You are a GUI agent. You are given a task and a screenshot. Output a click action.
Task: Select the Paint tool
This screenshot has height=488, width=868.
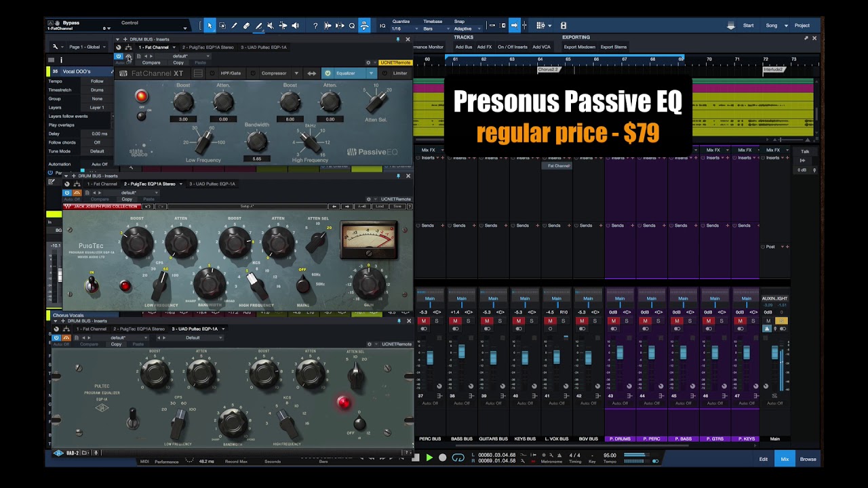[258, 26]
